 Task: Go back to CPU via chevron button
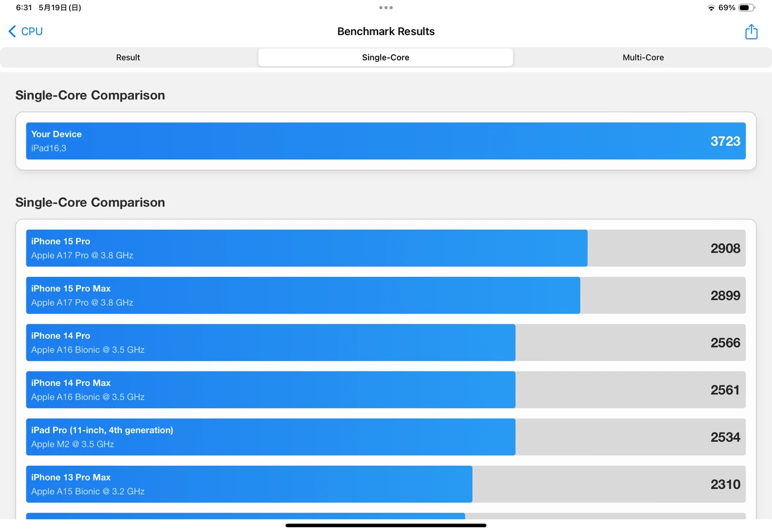pos(25,31)
